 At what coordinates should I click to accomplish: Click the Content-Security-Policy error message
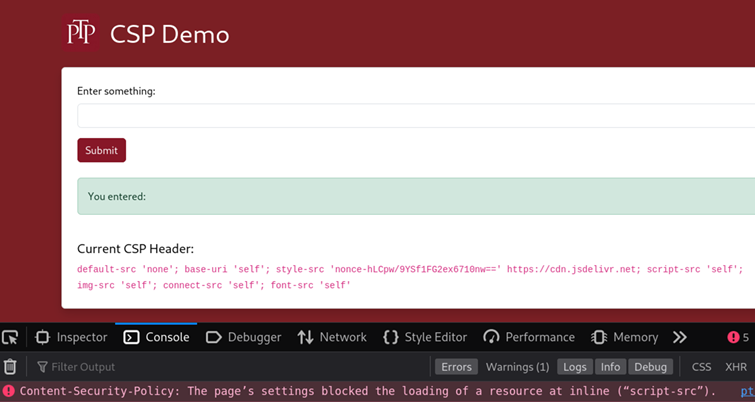tap(368, 390)
